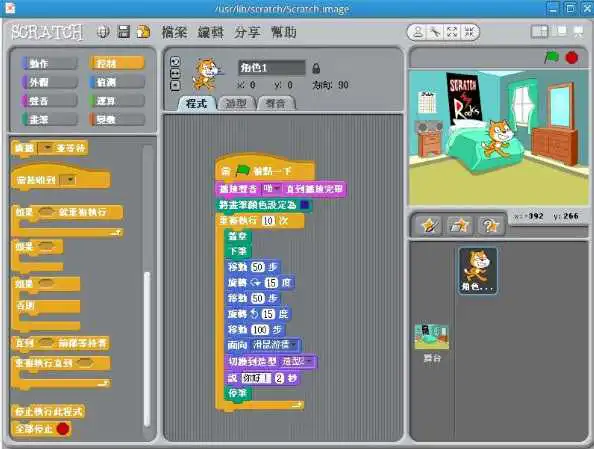Select the 動作 motion block category

(50, 63)
